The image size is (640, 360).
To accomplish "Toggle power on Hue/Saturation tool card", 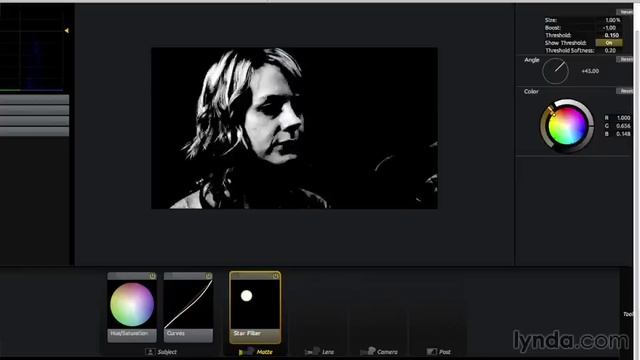I will (x=152, y=276).
